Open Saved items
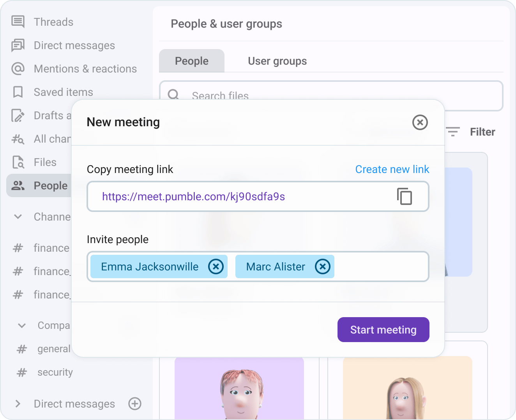 pyautogui.click(x=63, y=92)
